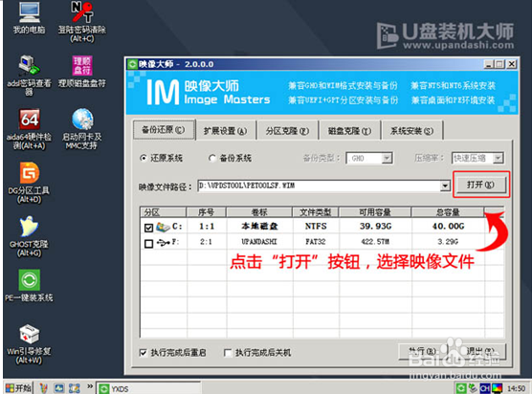532x394 pixels.
Task: Click the second quick-launch monitor icon
Action: click(x=59, y=388)
